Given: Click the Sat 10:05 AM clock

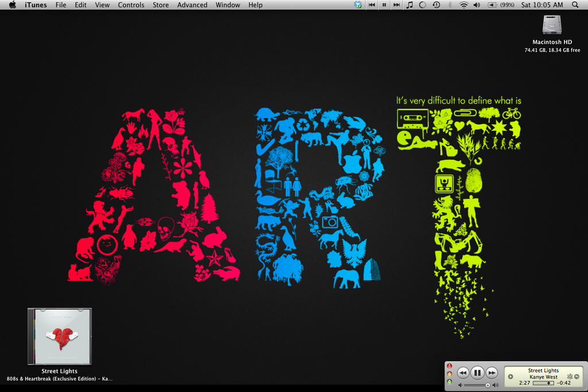Looking at the screenshot, I should [x=542, y=5].
